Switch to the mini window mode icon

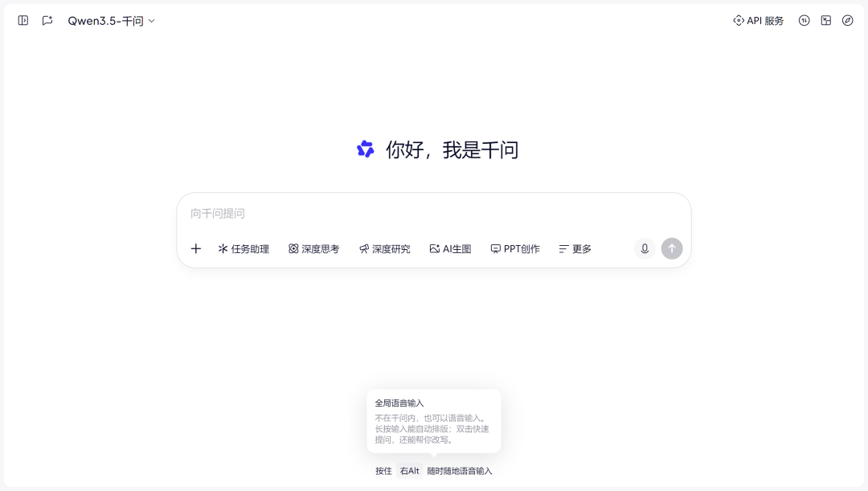(x=826, y=20)
